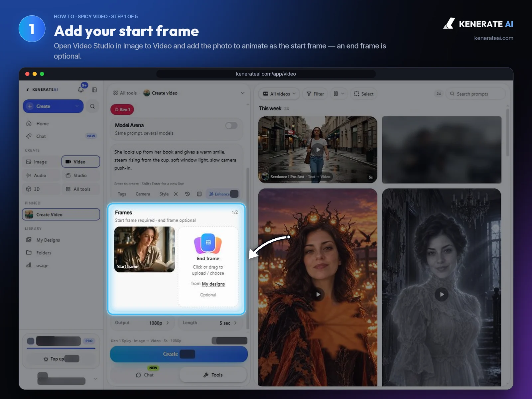This screenshot has width=532, height=399.
Task: Click the big Create generate button
Action: coord(179,354)
